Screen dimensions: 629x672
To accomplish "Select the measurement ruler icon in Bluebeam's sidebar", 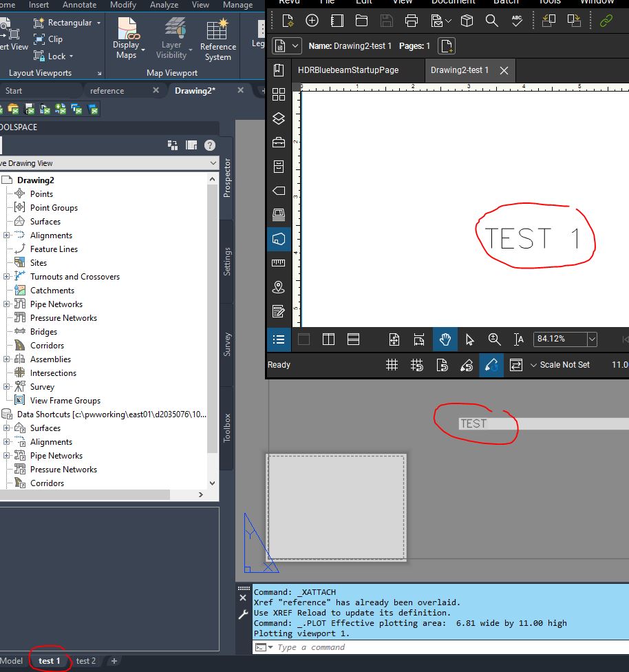I will coord(278,262).
